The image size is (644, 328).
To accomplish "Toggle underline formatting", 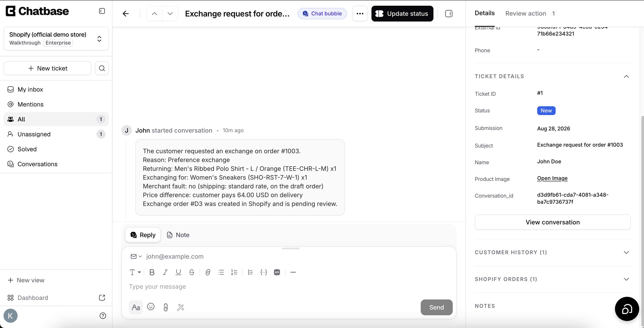I will pyautogui.click(x=178, y=272).
